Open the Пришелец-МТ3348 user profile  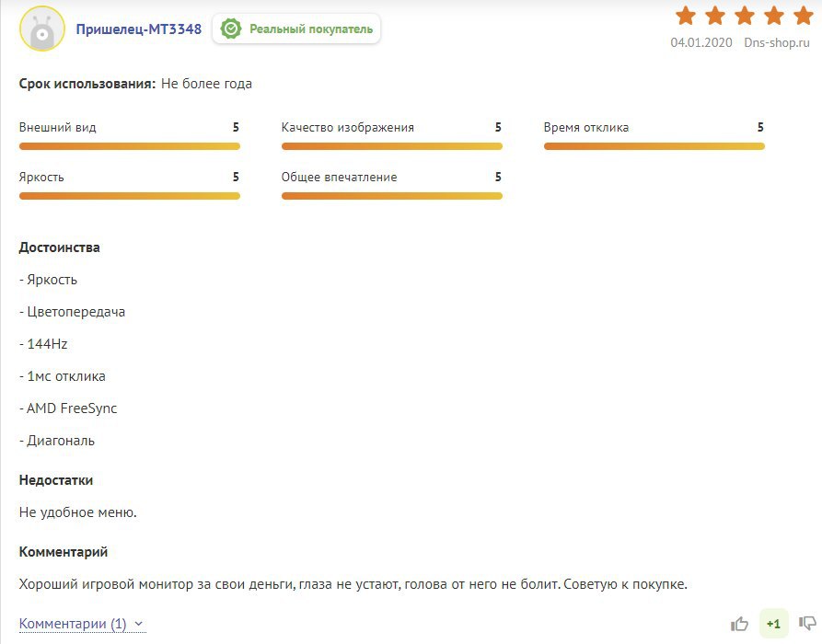point(139,29)
